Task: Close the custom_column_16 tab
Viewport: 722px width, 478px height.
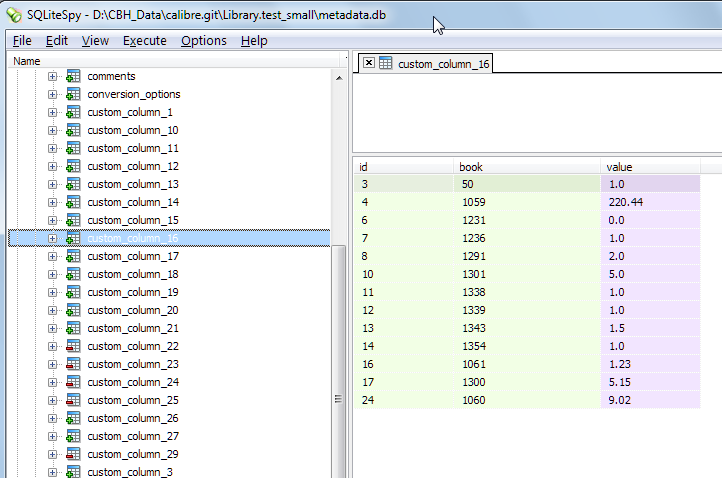Action: (x=369, y=63)
